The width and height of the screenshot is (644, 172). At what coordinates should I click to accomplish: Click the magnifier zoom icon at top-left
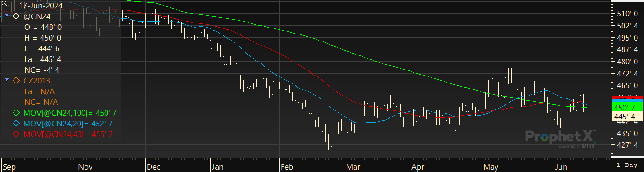[x=4, y=3]
